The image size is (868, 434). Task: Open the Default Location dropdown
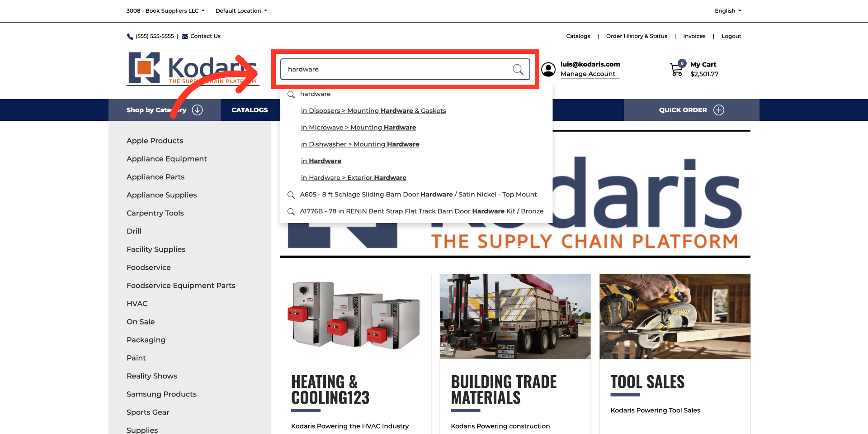(x=241, y=11)
